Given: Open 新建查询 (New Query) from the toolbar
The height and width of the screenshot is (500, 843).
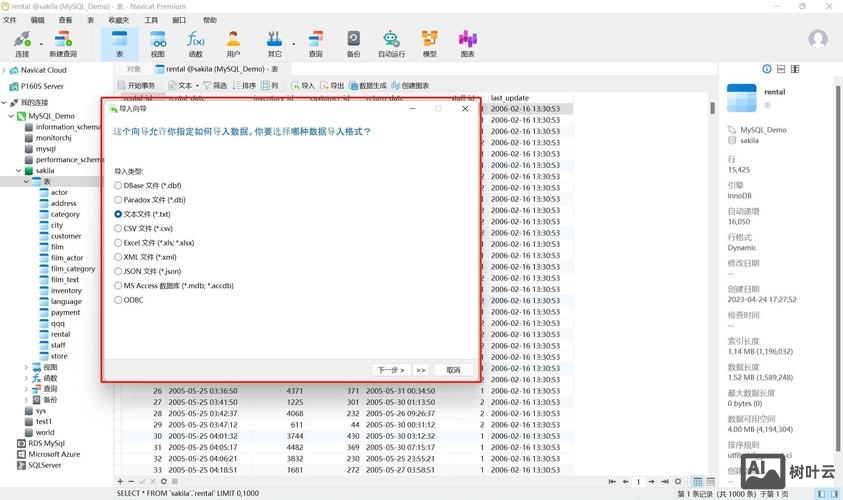Looking at the screenshot, I should pos(63,42).
